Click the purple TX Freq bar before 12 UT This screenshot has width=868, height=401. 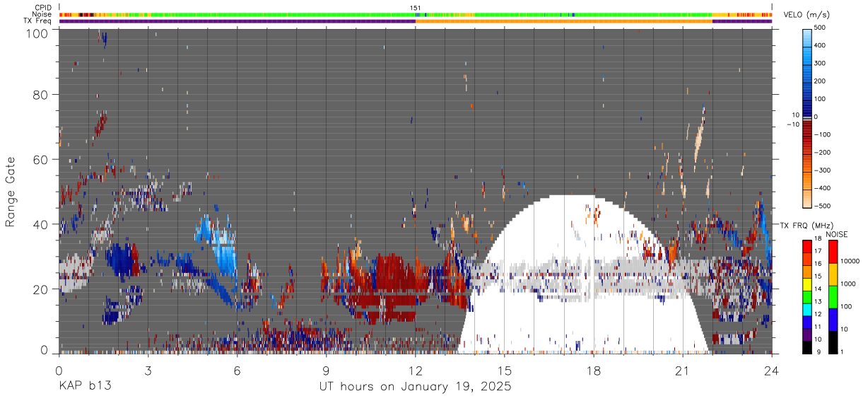[237, 21]
